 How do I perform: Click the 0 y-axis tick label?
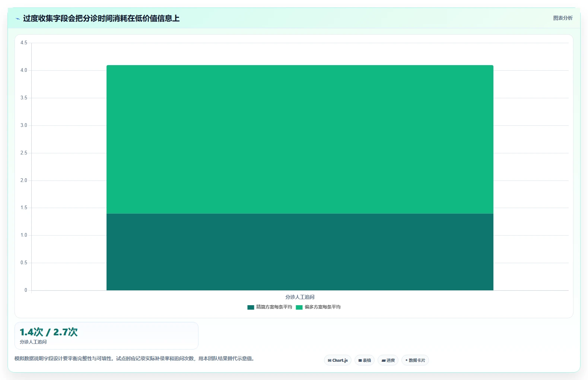(x=26, y=290)
